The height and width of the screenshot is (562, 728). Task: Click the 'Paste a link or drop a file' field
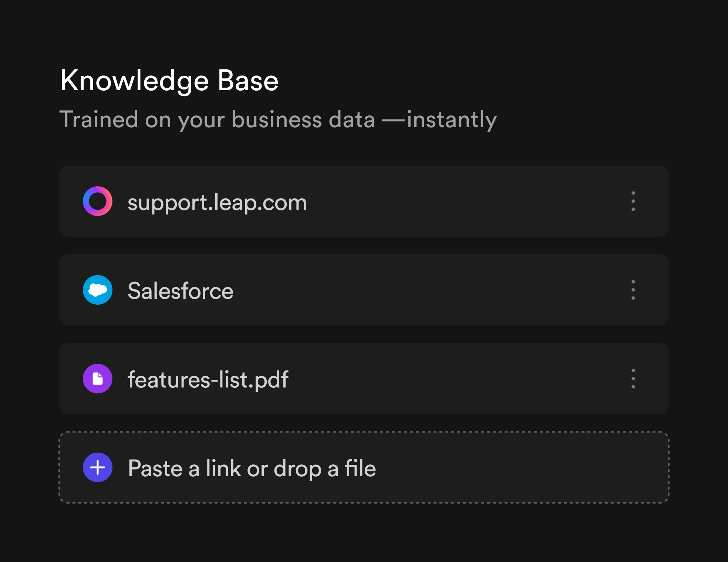click(364, 467)
